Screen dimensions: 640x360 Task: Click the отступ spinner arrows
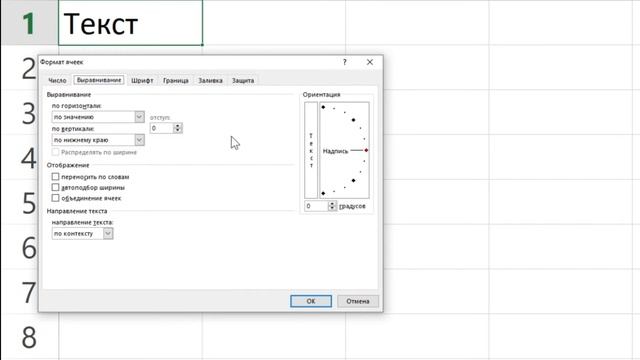(x=178, y=128)
